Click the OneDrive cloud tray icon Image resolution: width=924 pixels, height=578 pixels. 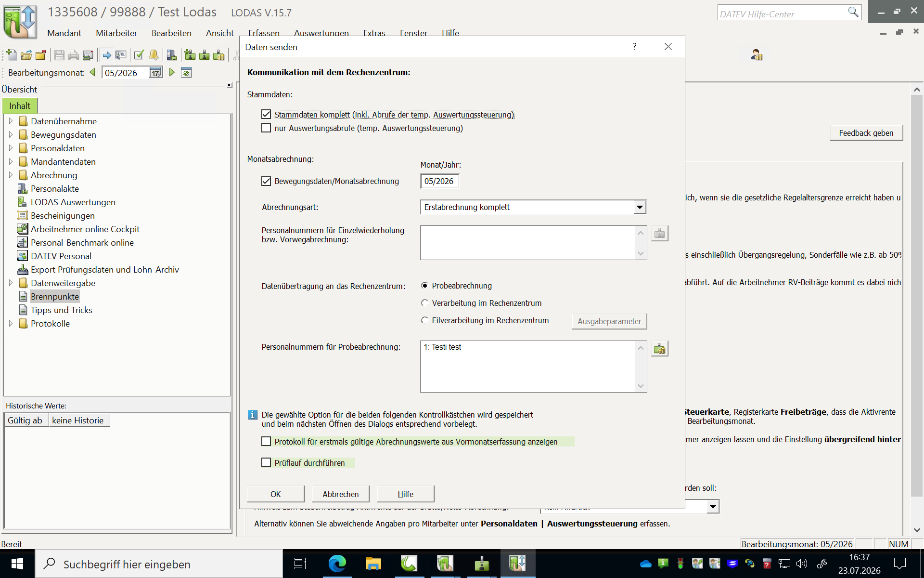pos(646,564)
